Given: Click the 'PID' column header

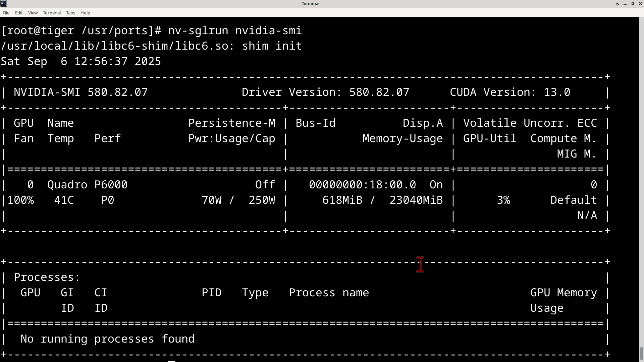Looking at the screenshot, I should point(211,293).
